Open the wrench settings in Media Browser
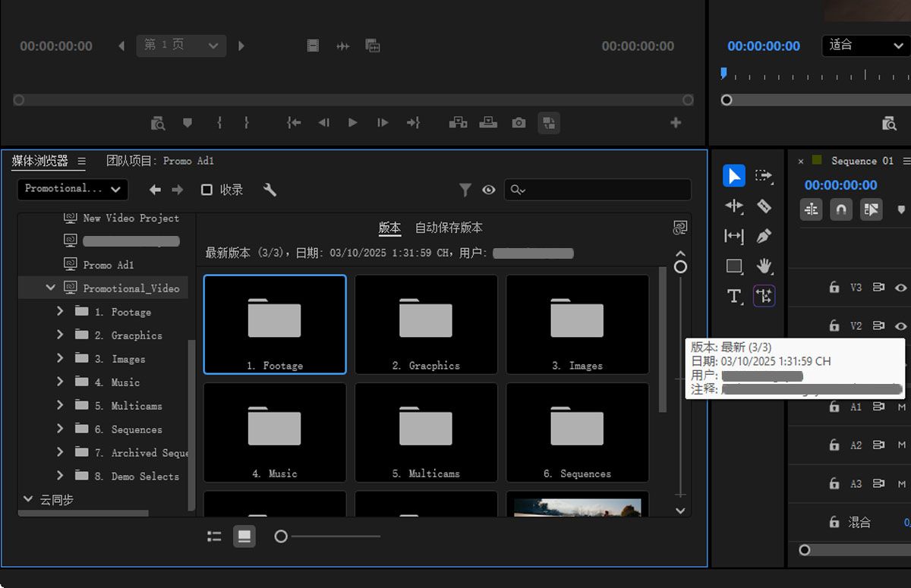The height and width of the screenshot is (588, 911). coord(270,190)
